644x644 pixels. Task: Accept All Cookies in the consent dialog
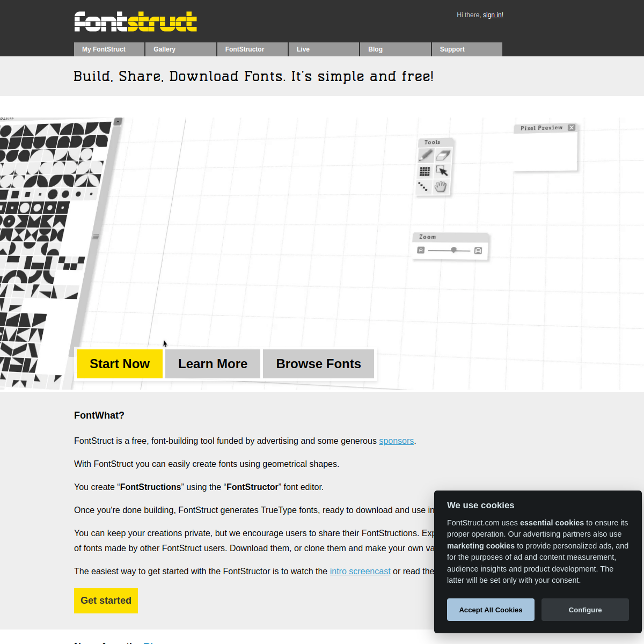(x=490, y=610)
